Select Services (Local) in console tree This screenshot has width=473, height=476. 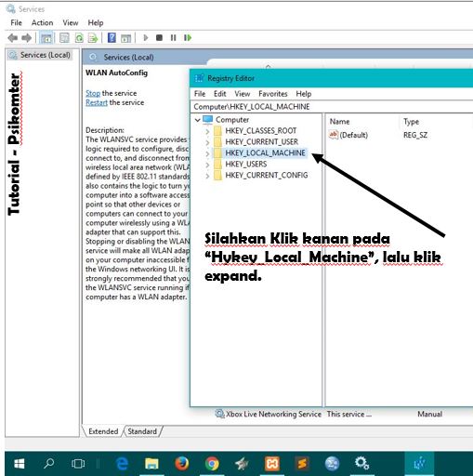tap(46, 55)
